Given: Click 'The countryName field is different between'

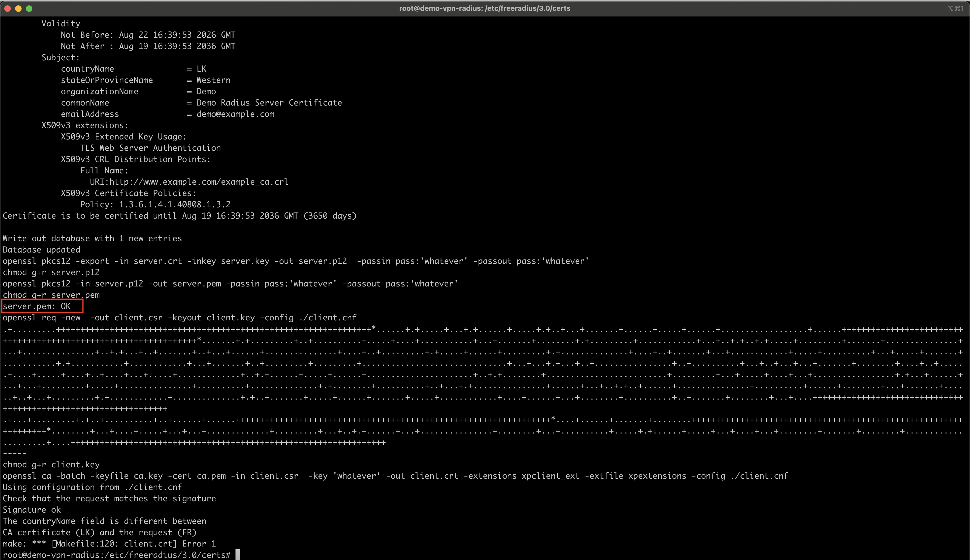Looking at the screenshot, I should pyautogui.click(x=104, y=521).
